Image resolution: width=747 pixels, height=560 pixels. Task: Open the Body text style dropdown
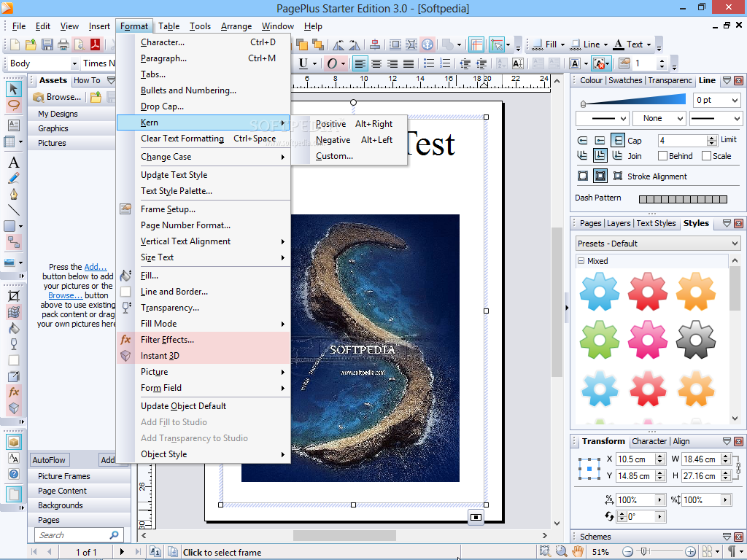click(75, 63)
